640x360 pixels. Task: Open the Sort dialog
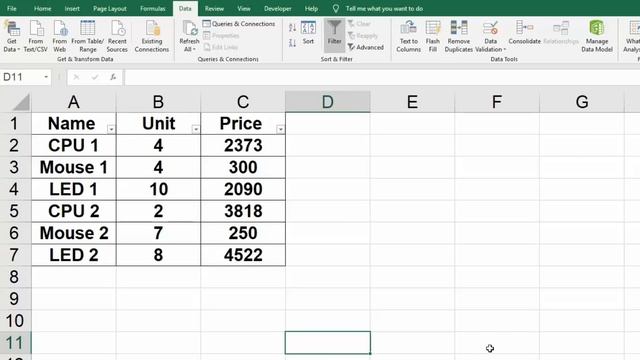point(308,33)
